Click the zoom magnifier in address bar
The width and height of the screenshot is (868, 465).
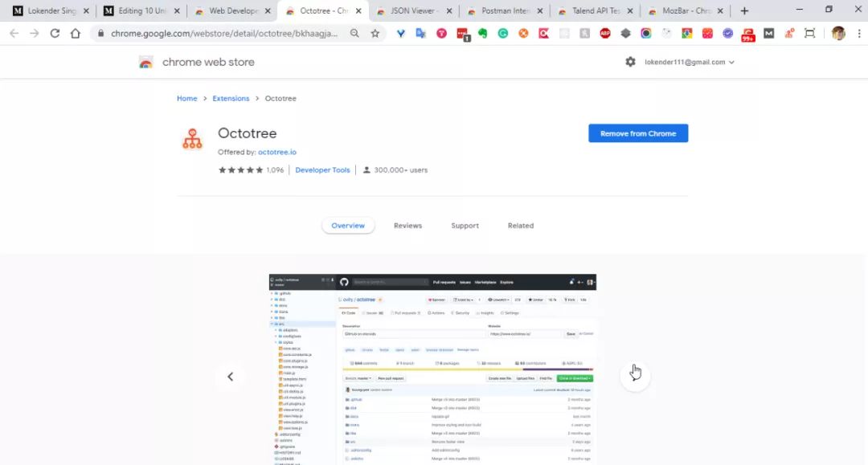355,33
